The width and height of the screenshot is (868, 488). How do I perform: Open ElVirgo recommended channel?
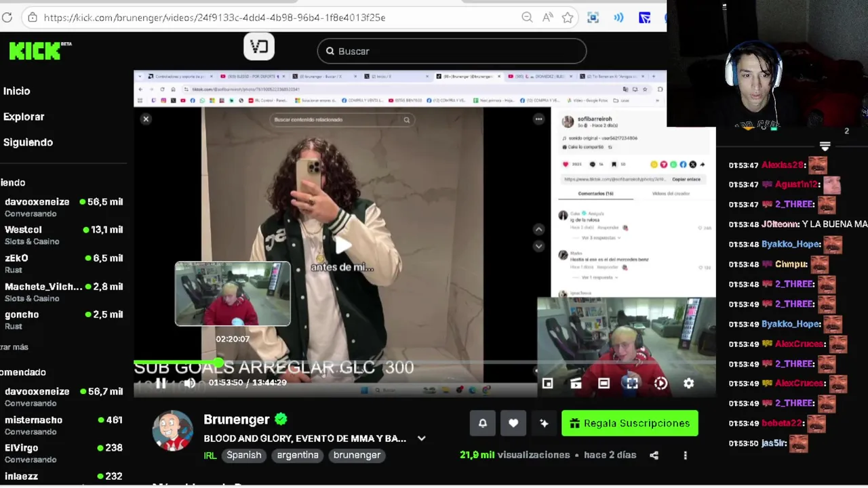click(63, 453)
